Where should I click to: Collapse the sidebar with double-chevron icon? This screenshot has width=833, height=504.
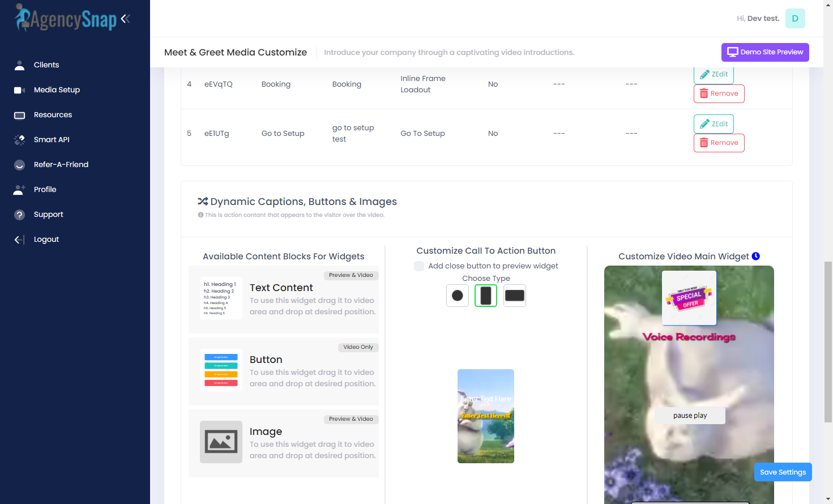125,19
